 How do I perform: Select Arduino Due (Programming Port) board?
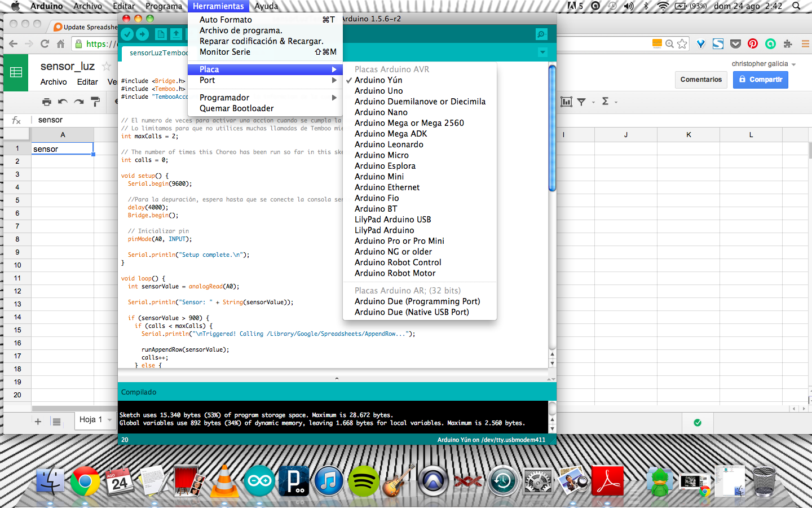pos(420,301)
